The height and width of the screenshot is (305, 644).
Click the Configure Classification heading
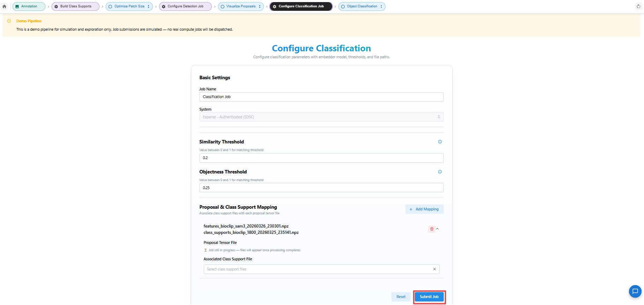coord(321,48)
